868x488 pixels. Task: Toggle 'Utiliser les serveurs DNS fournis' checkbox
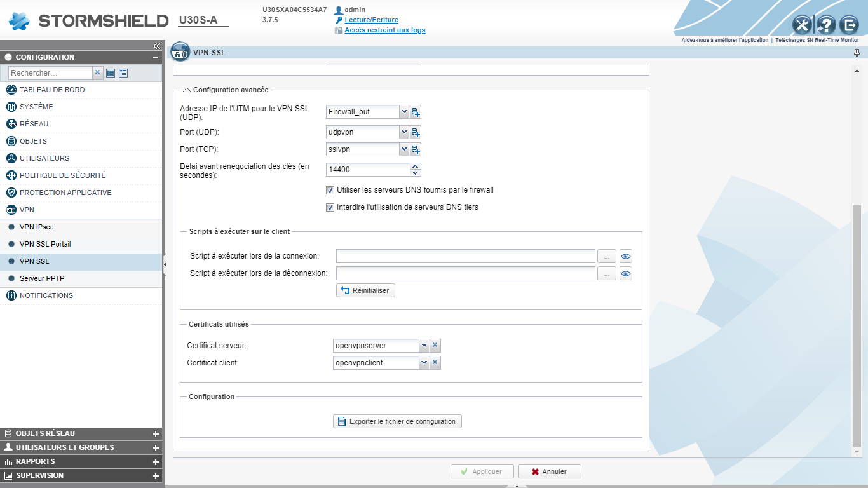tap(330, 190)
